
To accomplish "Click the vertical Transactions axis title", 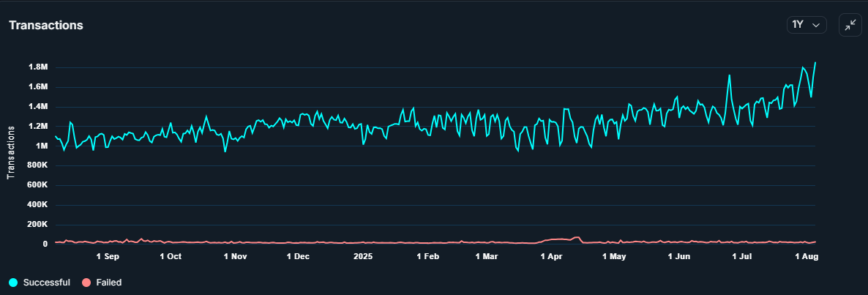I will (x=11, y=152).
